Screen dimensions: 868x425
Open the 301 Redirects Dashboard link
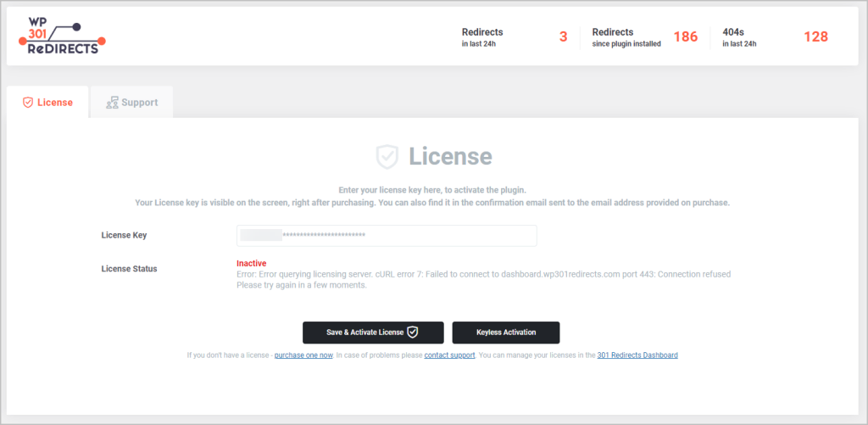637,355
